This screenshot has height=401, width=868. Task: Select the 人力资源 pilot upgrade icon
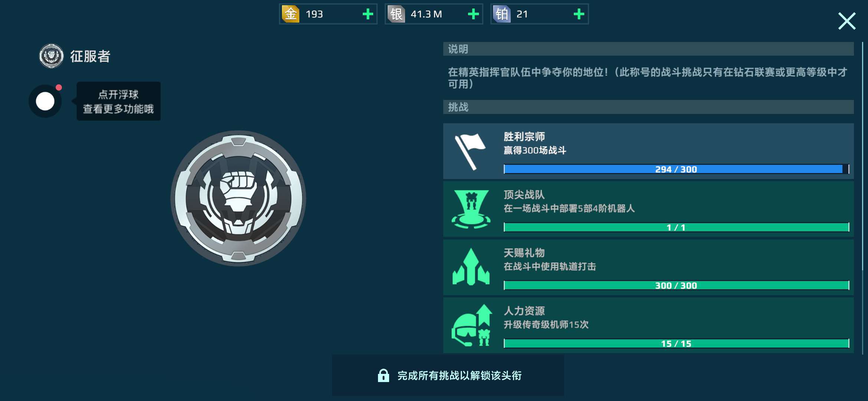(472, 325)
